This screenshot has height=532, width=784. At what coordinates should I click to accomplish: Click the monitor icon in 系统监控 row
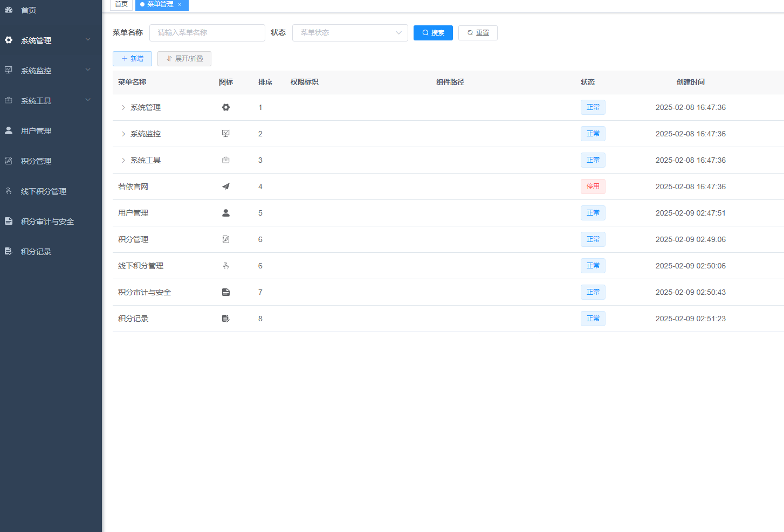[225, 133]
